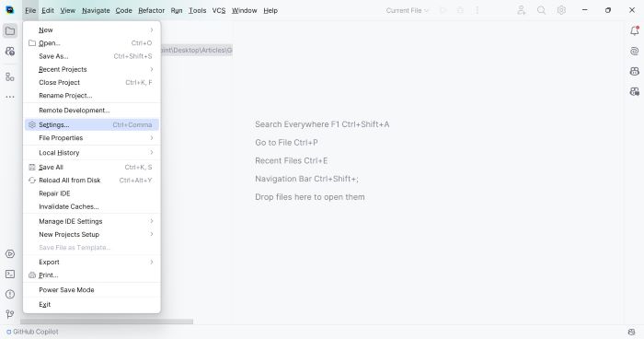Choose Repair IDE menu entry

[x=92, y=193]
